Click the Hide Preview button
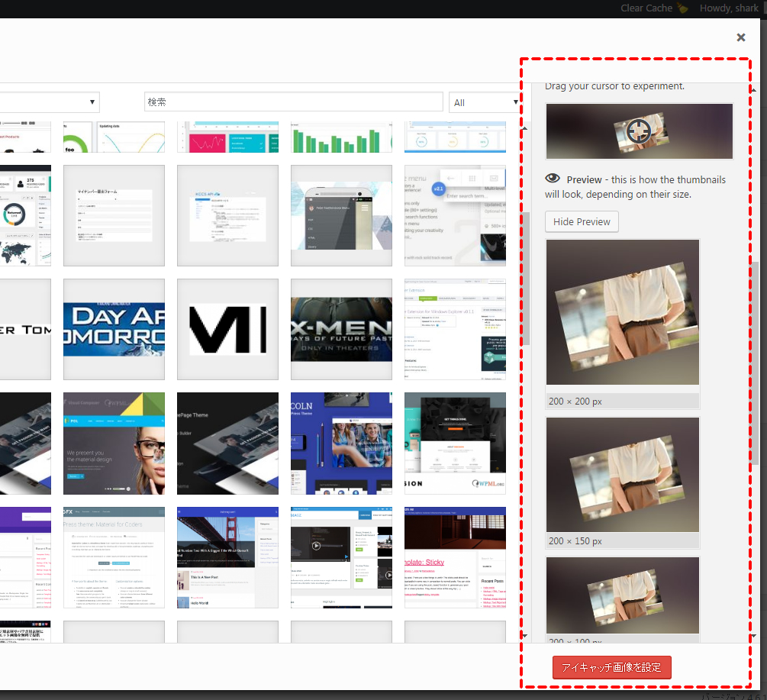Screen dimensions: 767x700 (x=582, y=221)
